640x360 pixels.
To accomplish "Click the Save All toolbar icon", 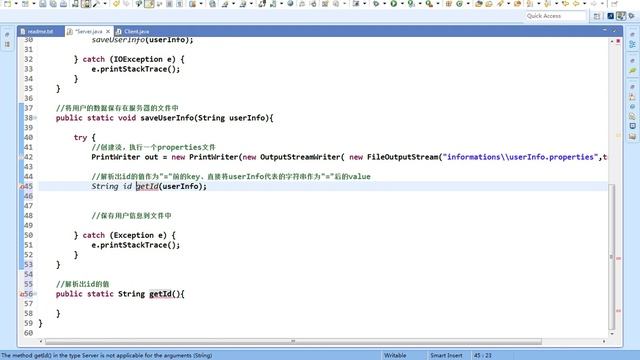I will click(53, 4).
